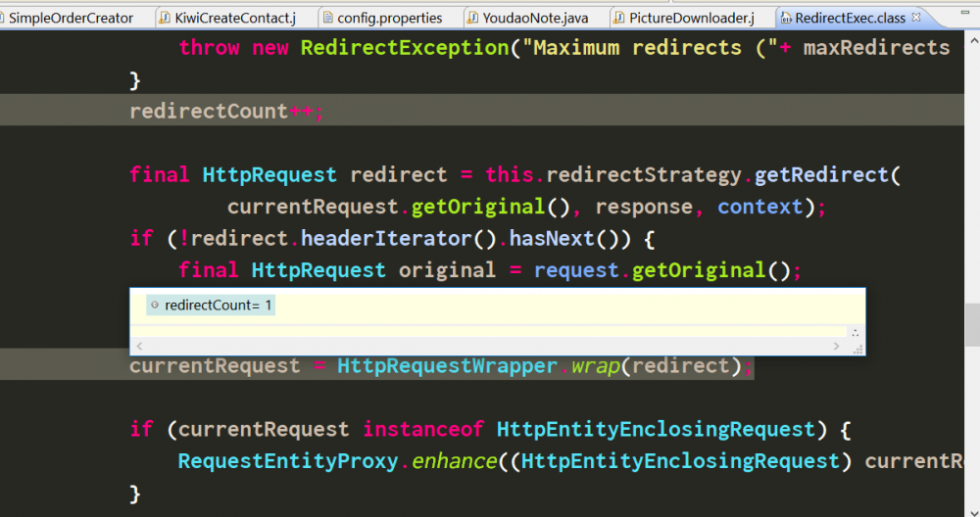Open the config.properties tab
This screenshot has width=980, height=517.
(389, 18)
